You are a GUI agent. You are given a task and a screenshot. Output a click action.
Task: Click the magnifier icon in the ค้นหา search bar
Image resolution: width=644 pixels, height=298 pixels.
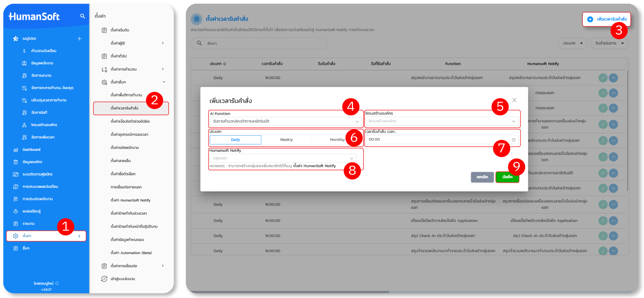point(199,43)
